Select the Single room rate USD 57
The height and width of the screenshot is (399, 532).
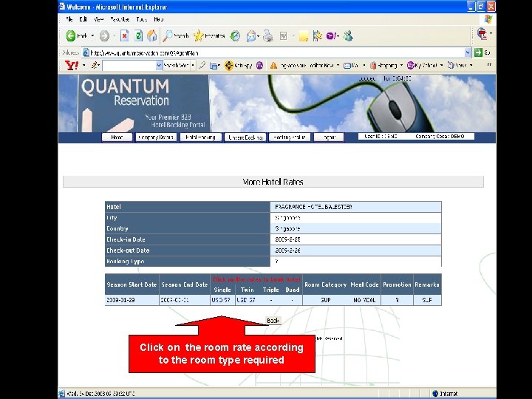[x=221, y=300]
